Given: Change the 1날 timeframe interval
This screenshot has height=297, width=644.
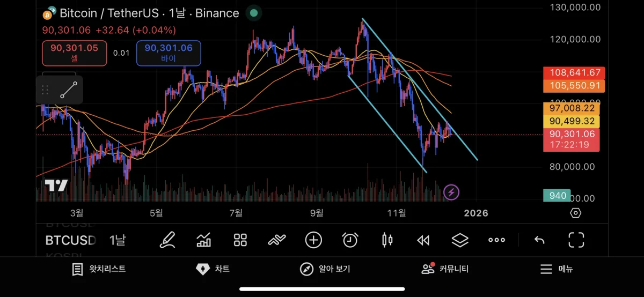Looking at the screenshot, I should (x=117, y=240).
